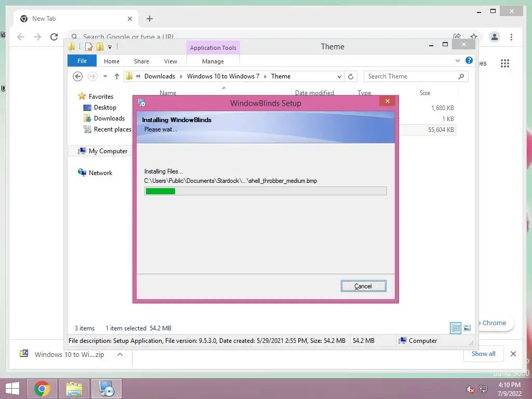Open the File menu in Explorer

click(x=82, y=61)
